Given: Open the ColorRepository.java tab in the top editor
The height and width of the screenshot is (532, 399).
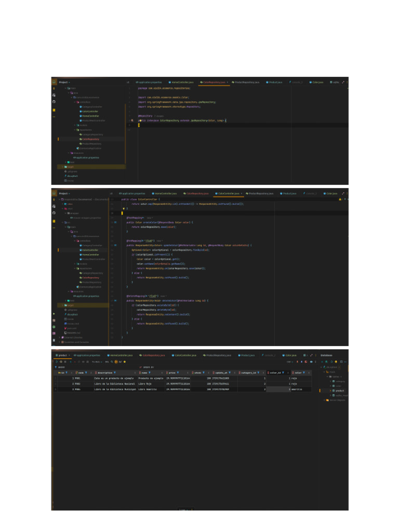Looking at the screenshot, I should pos(214,82).
